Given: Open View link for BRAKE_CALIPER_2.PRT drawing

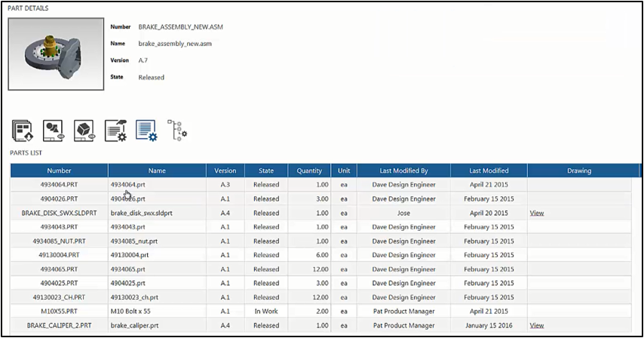Looking at the screenshot, I should click(x=537, y=325).
